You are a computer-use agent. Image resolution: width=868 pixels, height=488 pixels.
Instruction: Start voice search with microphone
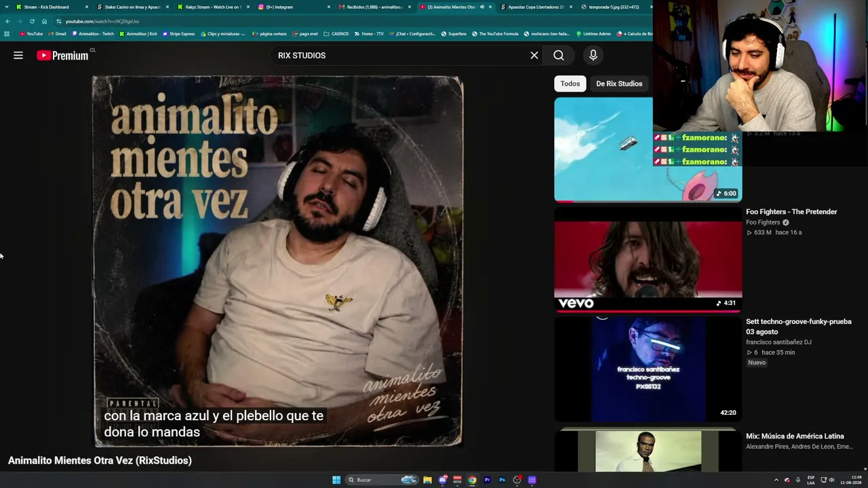[x=593, y=56]
